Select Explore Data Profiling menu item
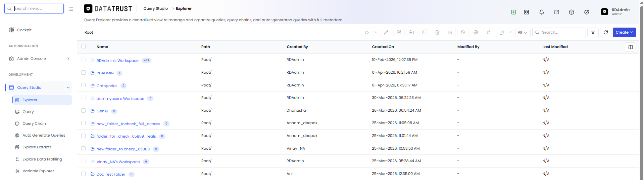This screenshot has height=180, width=644. [42, 159]
